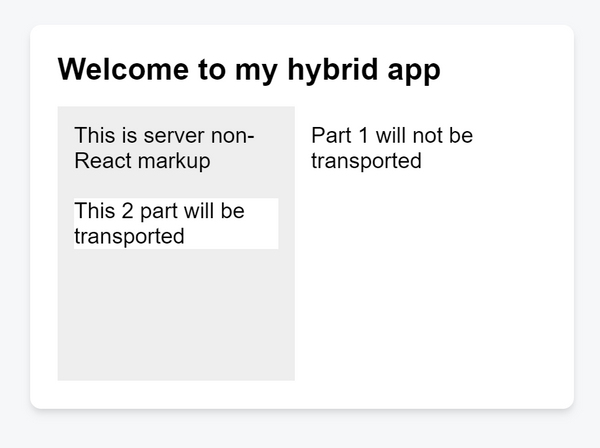Click the white "This 2 part" box
The height and width of the screenshot is (448, 600).
[x=175, y=223]
